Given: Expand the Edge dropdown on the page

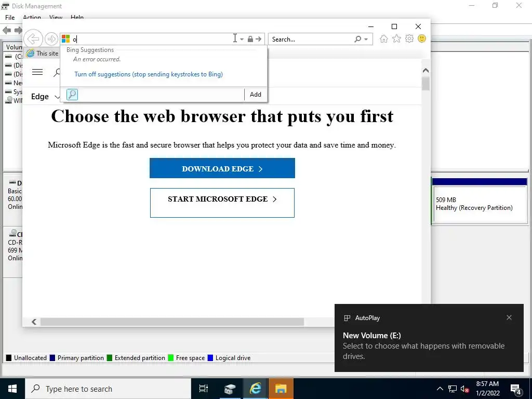Looking at the screenshot, I should (46, 97).
